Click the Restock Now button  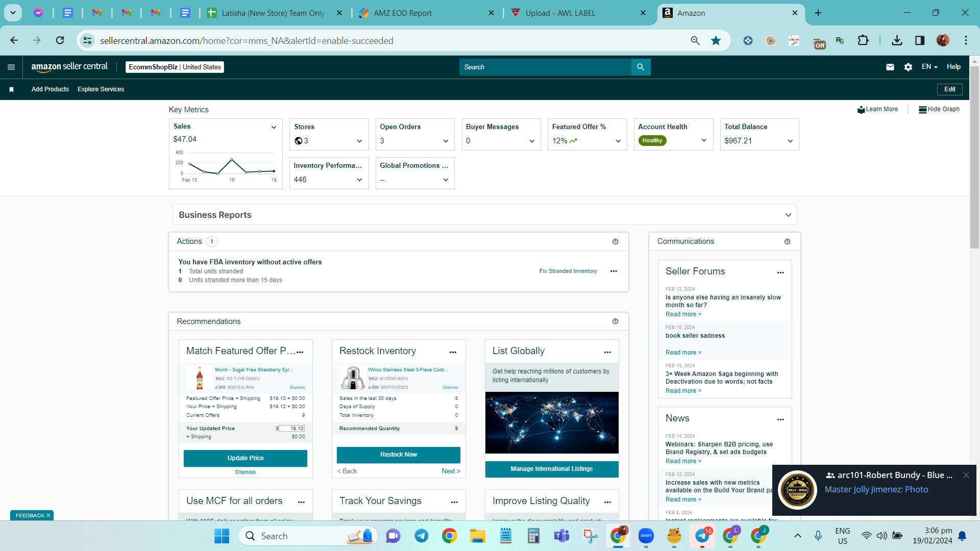coord(399,455)
